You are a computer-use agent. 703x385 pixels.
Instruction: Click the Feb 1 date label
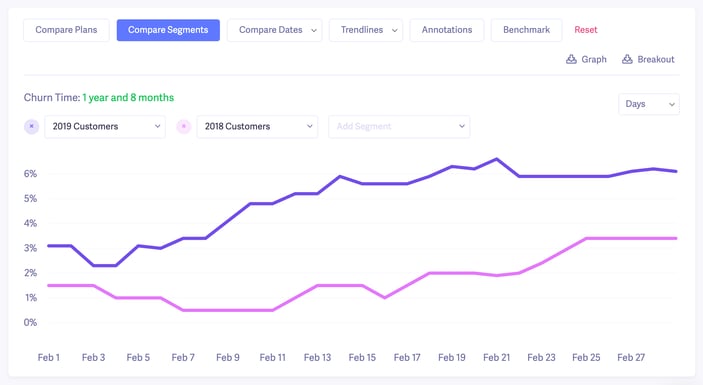pos(48,358)
